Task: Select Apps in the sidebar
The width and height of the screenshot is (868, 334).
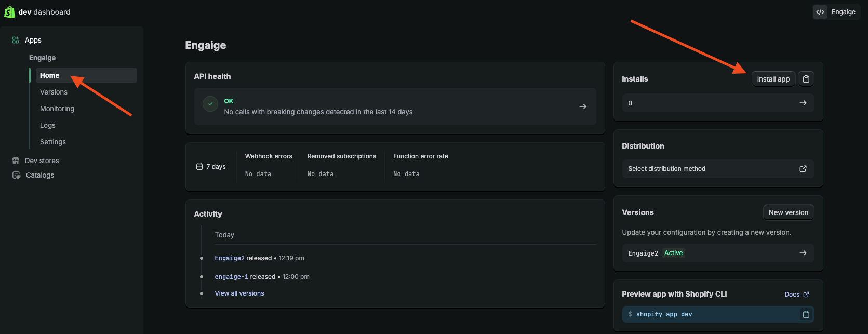Action: tap(33, 40)
